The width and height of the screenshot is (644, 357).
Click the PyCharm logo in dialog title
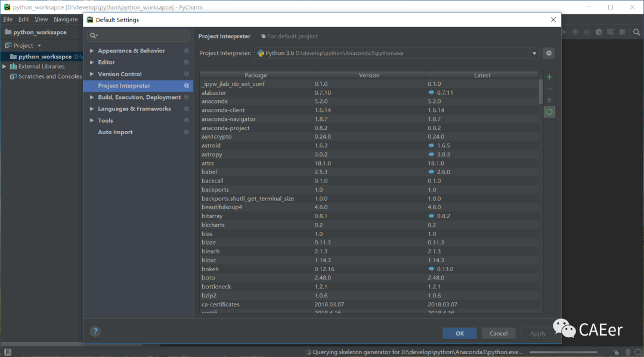[90, 20]
